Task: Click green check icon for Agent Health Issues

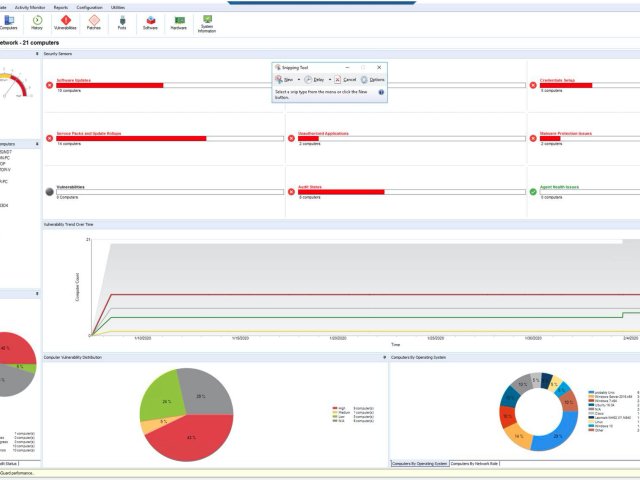Action: click(x=533, y=191)
